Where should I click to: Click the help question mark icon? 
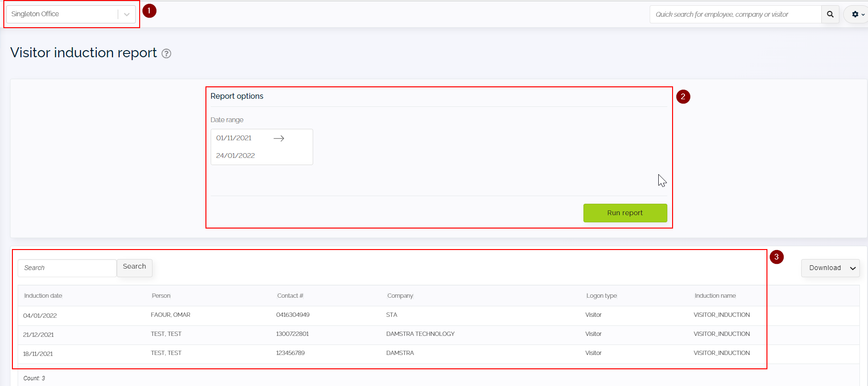point(166,53)
